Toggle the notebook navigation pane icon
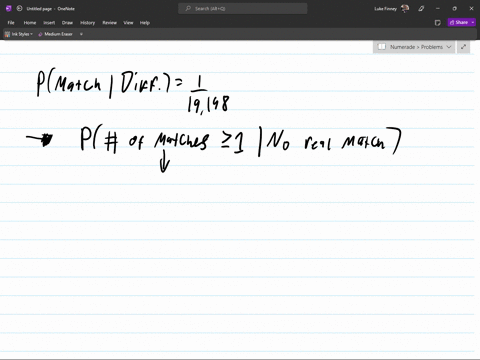Viewport: 480px width, 360px height. [382, 47]
